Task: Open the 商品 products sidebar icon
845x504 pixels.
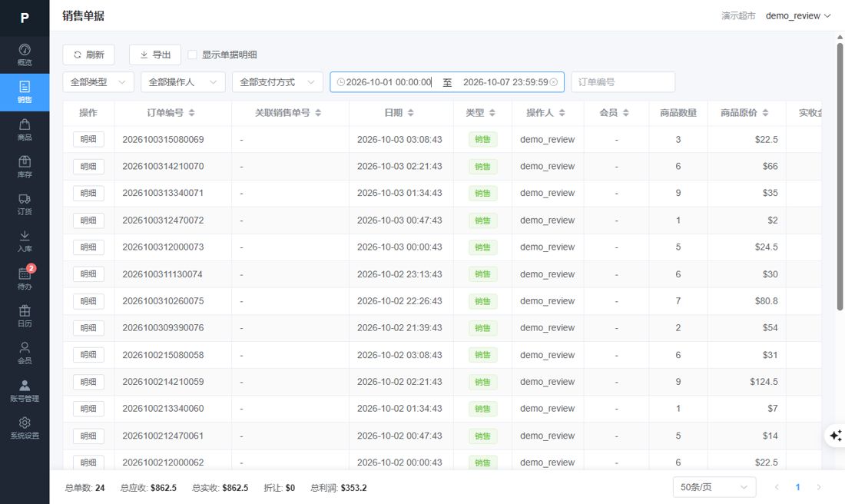Action: 25,130
